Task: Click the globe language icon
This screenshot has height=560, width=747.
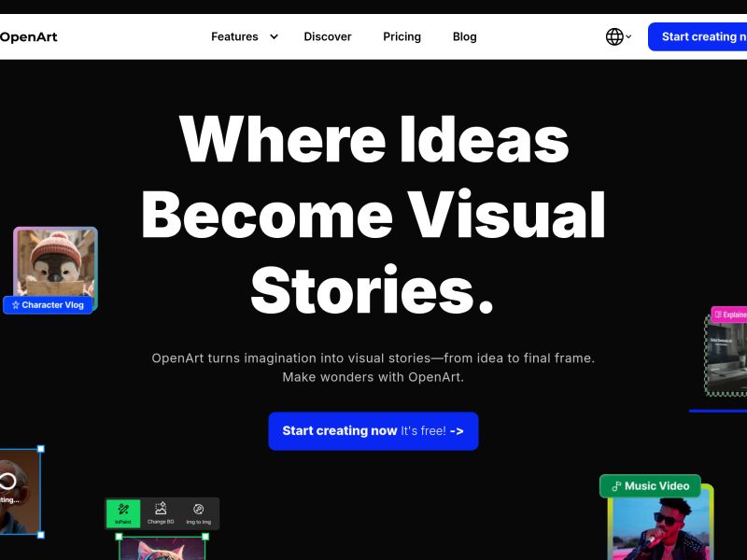Action: [x=614, y=36]
